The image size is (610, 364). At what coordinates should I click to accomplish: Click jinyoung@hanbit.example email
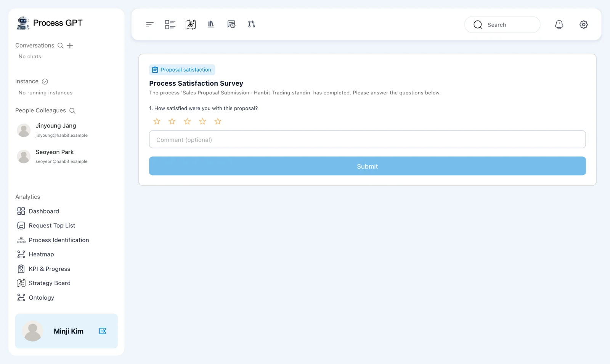coord(61,135)
